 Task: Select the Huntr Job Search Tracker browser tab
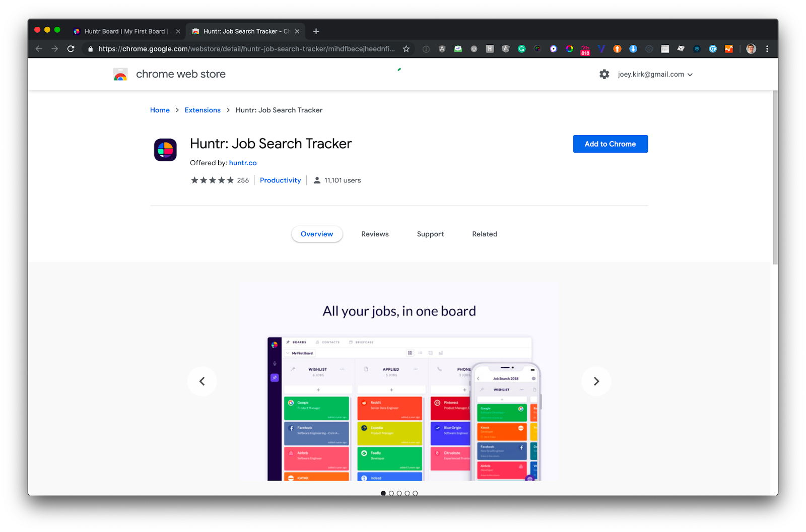(x=246, y=31)
